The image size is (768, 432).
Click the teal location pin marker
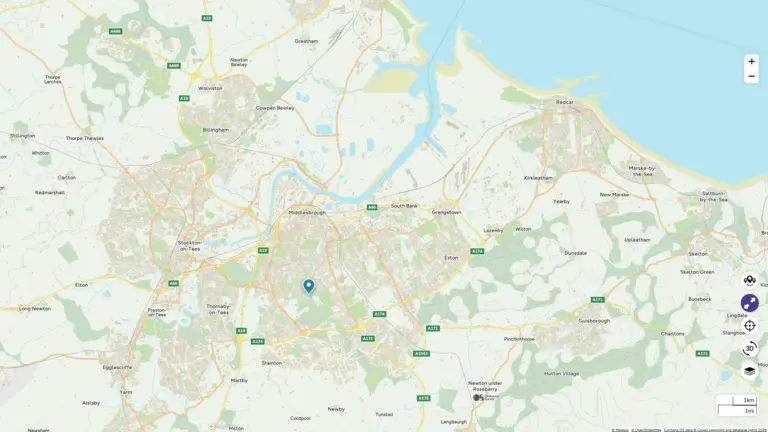pos(309,286)
